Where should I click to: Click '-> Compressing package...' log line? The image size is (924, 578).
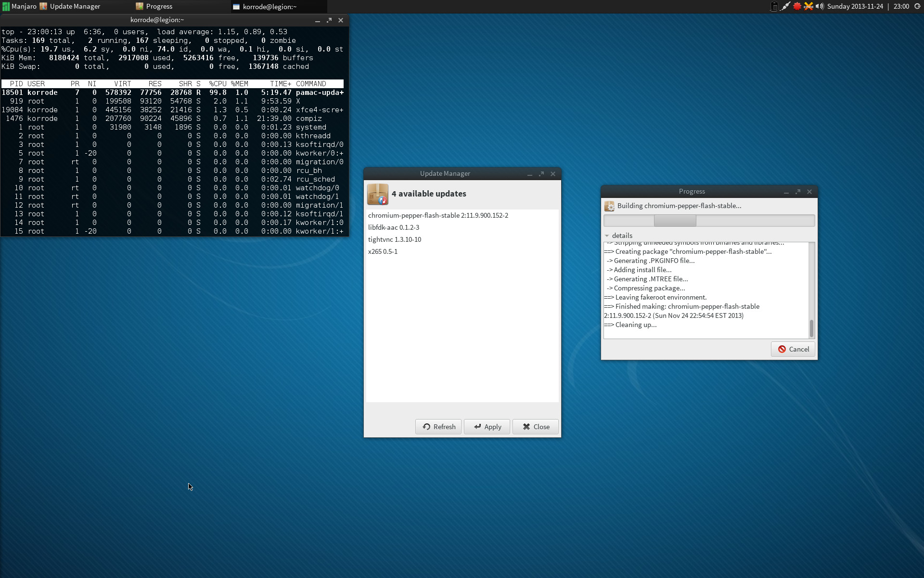[x=646, y=288]
